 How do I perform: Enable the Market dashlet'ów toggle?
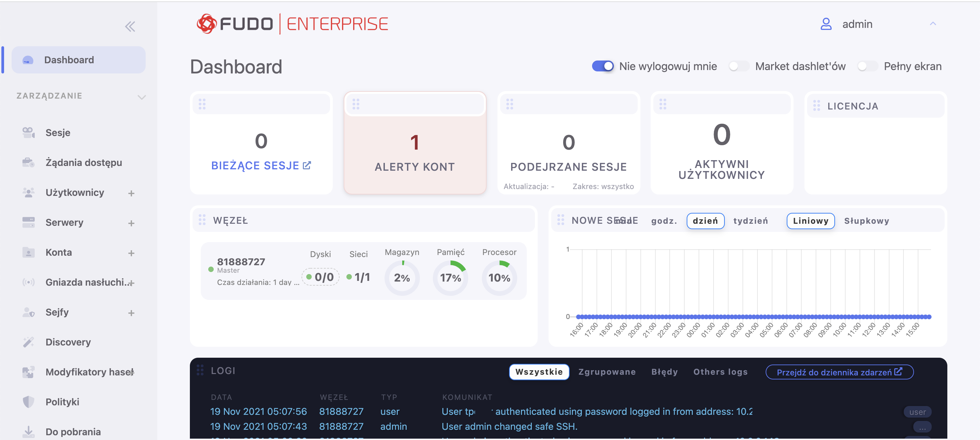[739, 66]
